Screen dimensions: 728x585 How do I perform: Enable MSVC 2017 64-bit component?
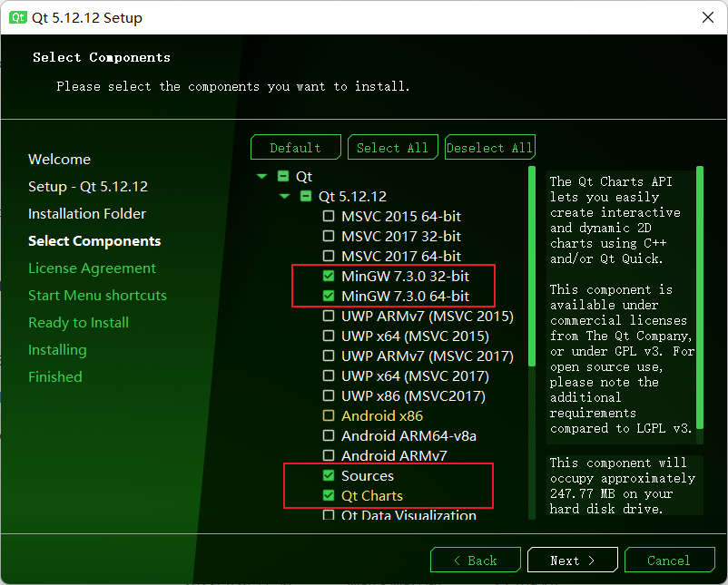click(329, 256)
